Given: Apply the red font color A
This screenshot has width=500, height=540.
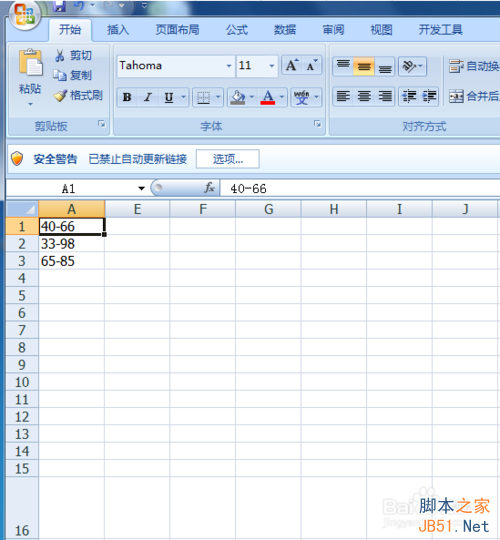Looking at the screenshot, I should tap(268, 97).
